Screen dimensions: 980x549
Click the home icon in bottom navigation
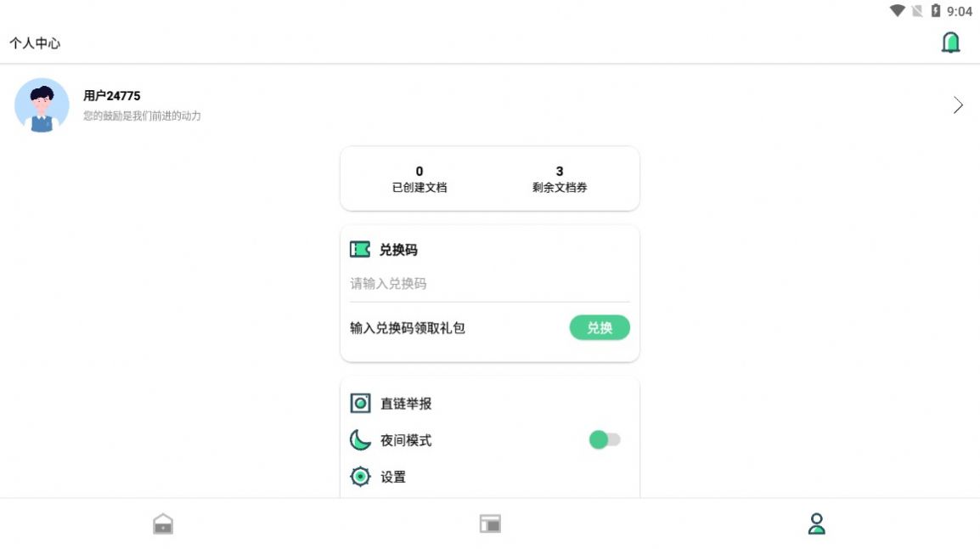click(x=163, y=523)
